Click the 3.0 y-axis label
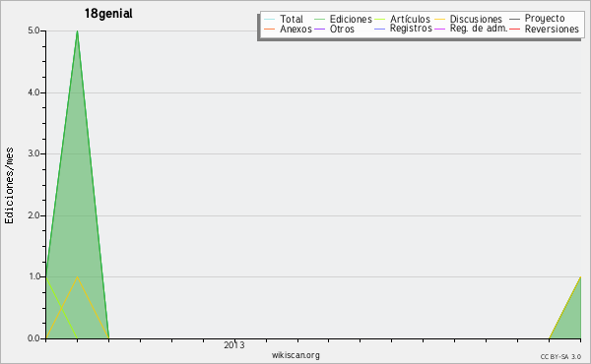 pos(33,153)
